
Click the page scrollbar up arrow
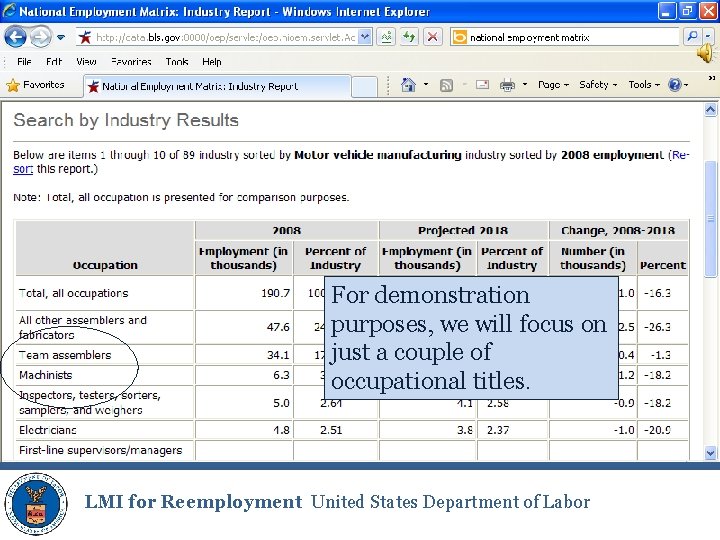coord(710,110)
